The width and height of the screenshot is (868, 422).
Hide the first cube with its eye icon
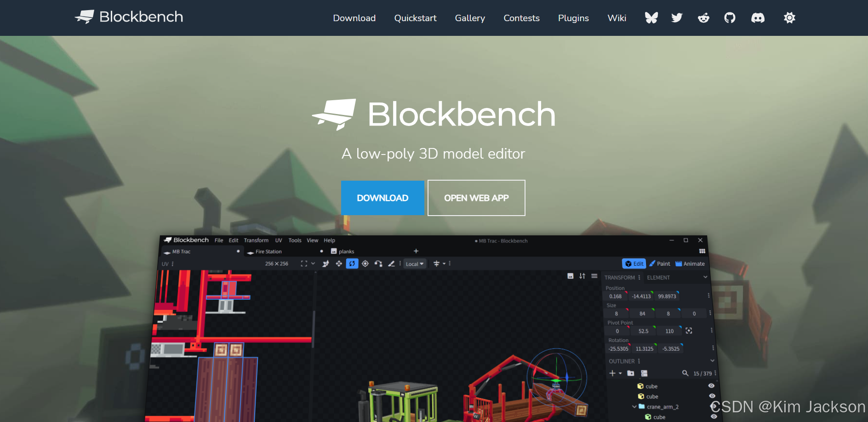point(711,386)
